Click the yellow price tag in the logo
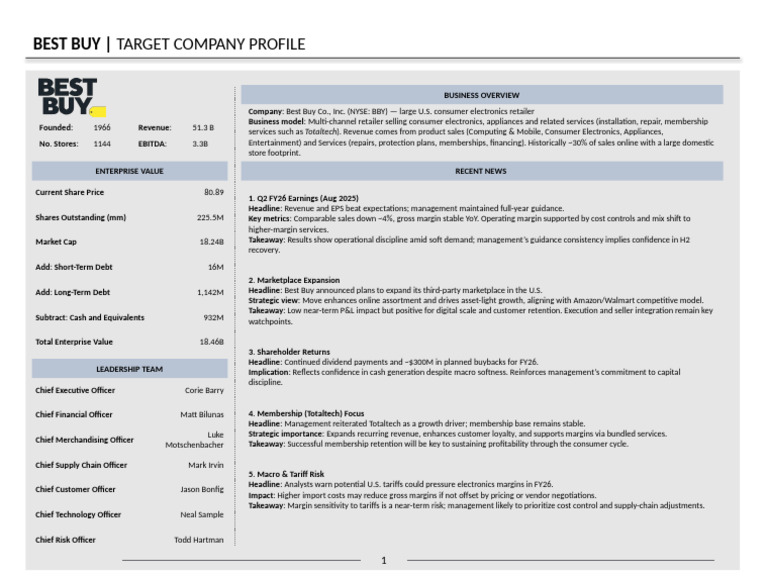Image resolution: width=768 pixels, height=576 pixels. click(98, 112)
